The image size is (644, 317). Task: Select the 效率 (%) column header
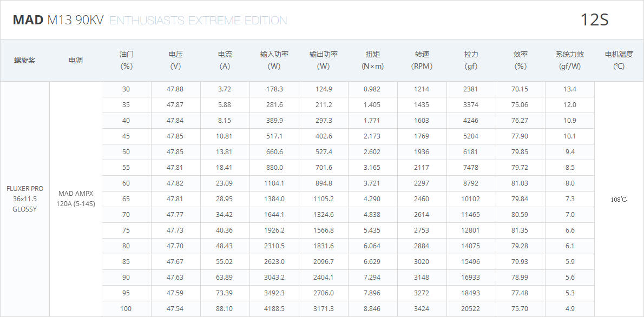pyautogui.click(x=521, y=60)
